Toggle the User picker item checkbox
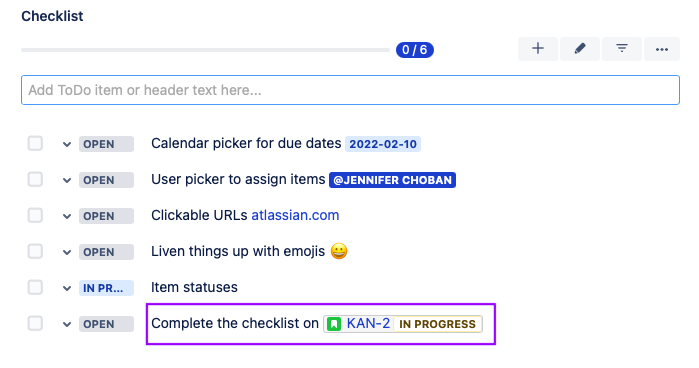699x368 pixels. pos(35,180)
